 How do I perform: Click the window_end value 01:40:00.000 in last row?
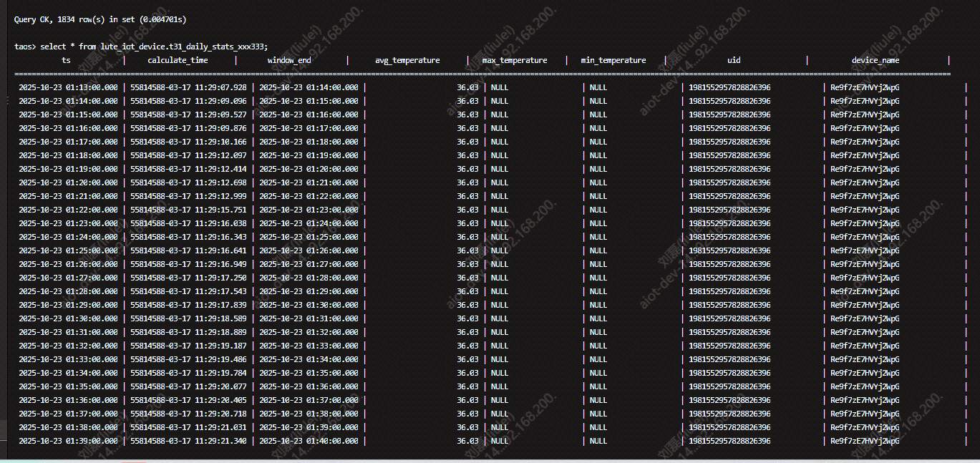click(x=309, y=441)
